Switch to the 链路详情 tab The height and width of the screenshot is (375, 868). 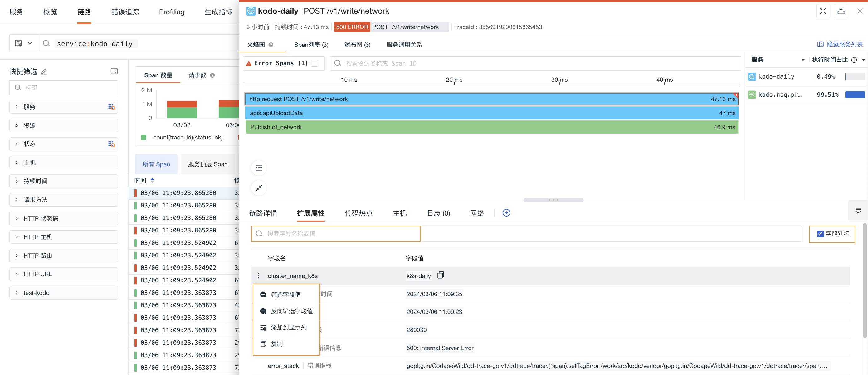coord(263,213)
